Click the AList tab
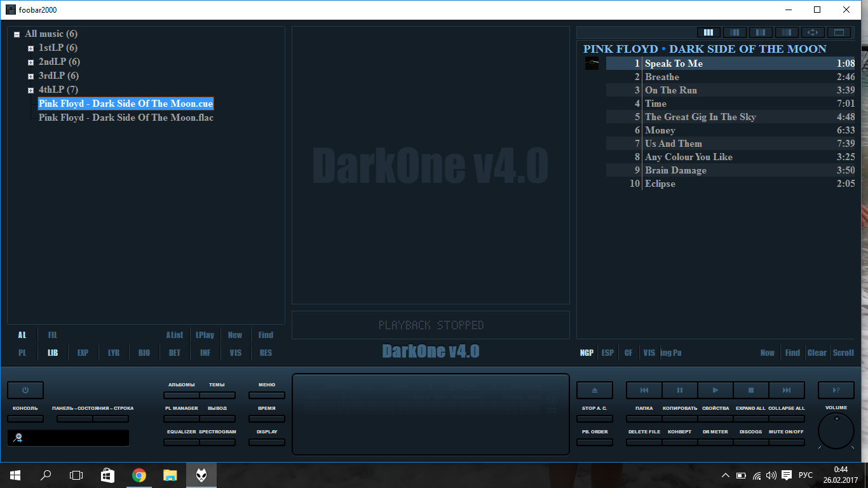Image resolution: width=868 pixels, height=488 pixels. click(175, 335)
